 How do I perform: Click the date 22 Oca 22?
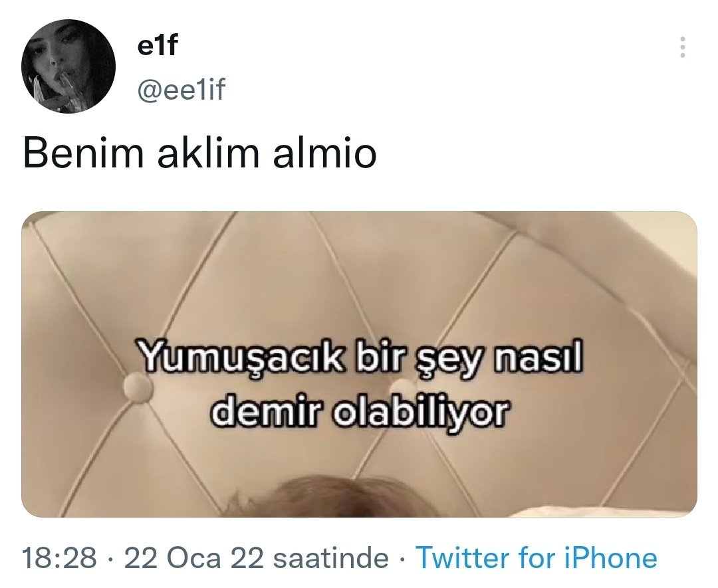[x=193, y=558]
